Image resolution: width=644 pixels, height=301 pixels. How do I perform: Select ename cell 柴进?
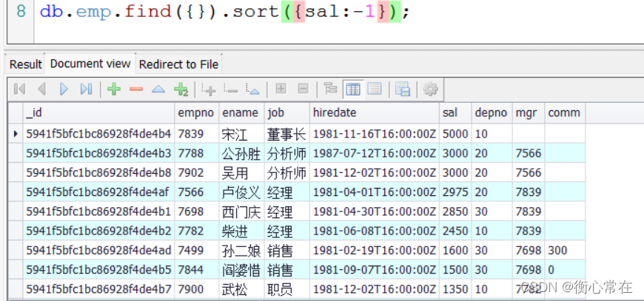pos(241,231)
